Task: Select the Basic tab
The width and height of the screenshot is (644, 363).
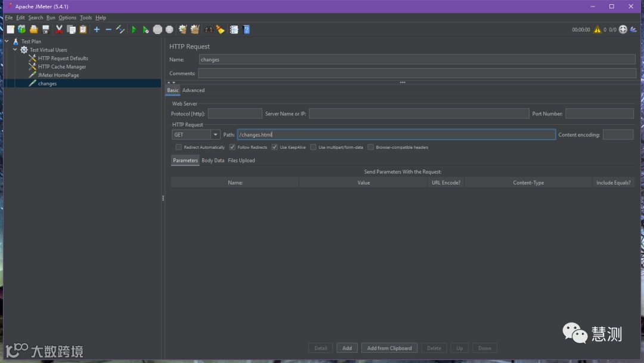Action: point(173,90)
